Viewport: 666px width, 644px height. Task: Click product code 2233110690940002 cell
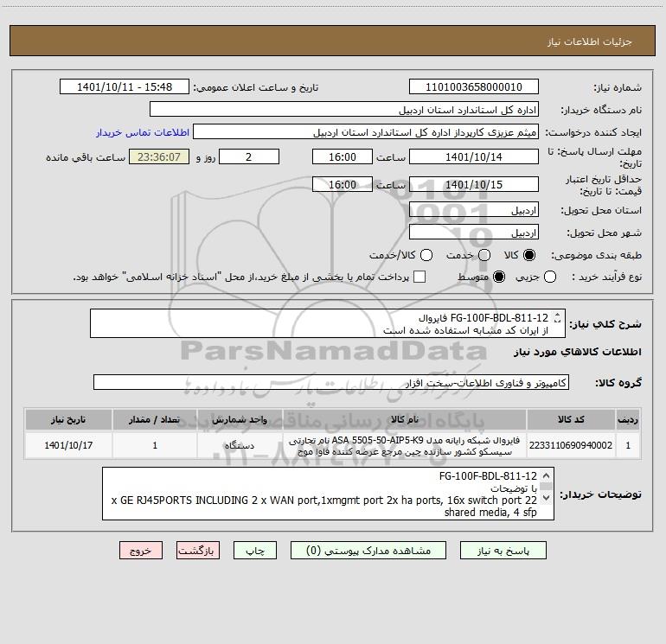pos(571,445)
